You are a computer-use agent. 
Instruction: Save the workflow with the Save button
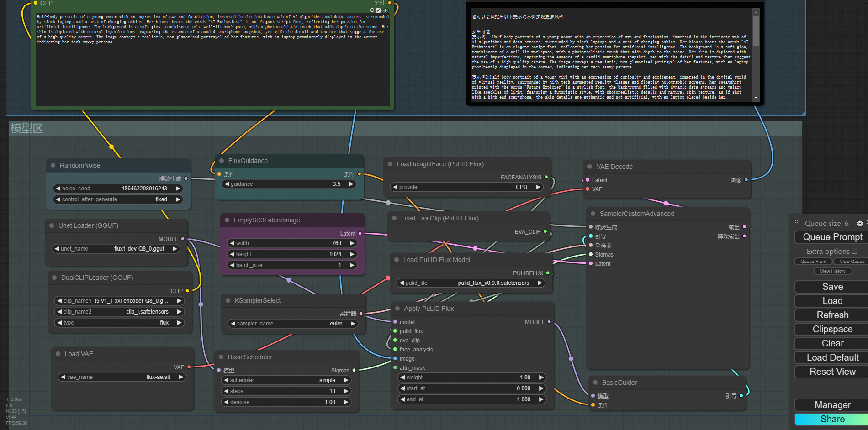[x=832, y=287]
